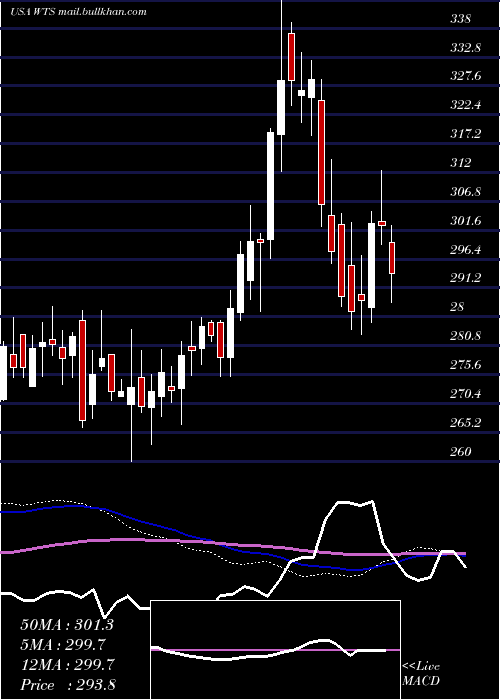Click the 338 price axis label

[x=461, y=19]
